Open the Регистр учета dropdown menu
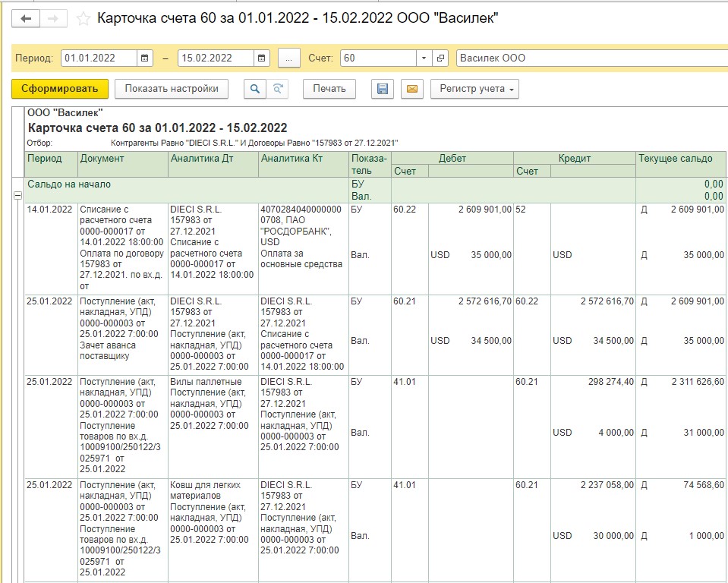The height and width of the screenshot is (583, 728). (474, 89)
